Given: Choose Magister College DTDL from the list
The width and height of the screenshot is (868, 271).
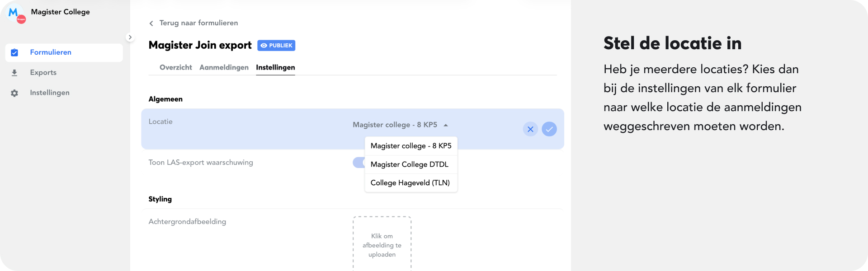Looking at the screenshot, I should [x=410, y=164].
